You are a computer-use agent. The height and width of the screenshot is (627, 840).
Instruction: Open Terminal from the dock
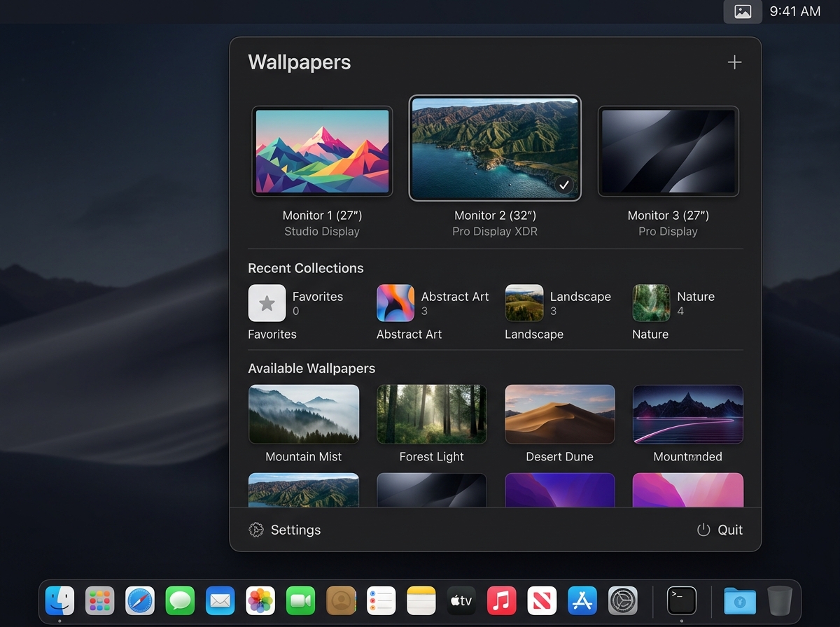681,600
